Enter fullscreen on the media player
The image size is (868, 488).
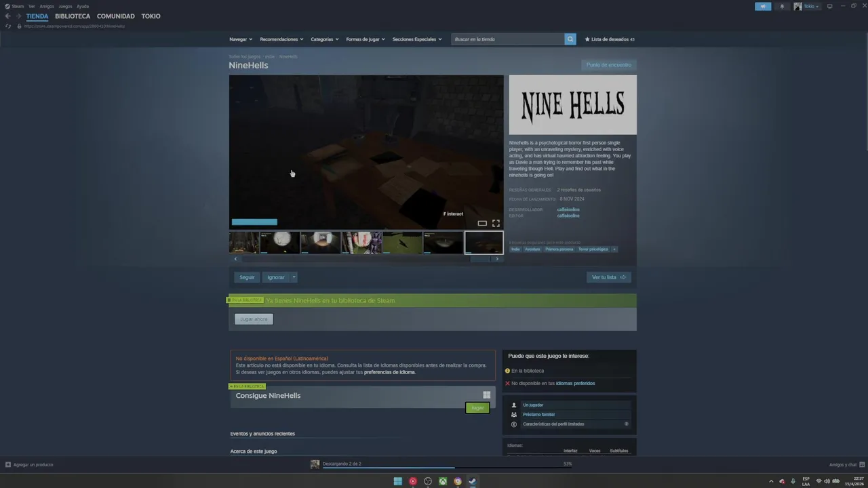pyautogui.click(x=496, y=223)
